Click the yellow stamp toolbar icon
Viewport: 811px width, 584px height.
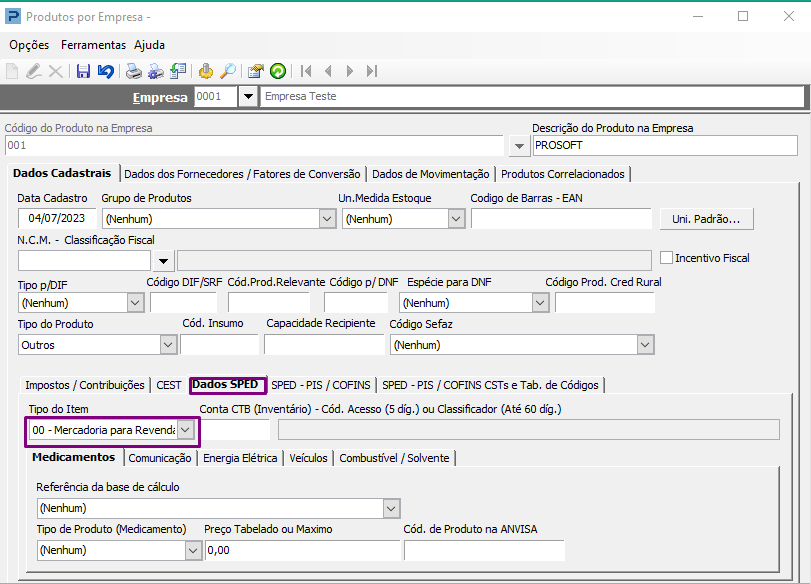click(206, 71)
